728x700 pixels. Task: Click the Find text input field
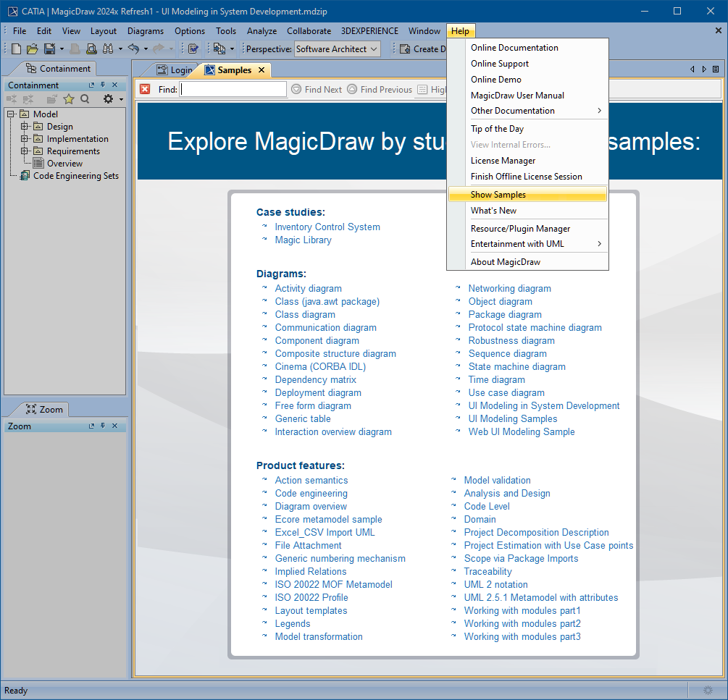(x=233, y=89)
